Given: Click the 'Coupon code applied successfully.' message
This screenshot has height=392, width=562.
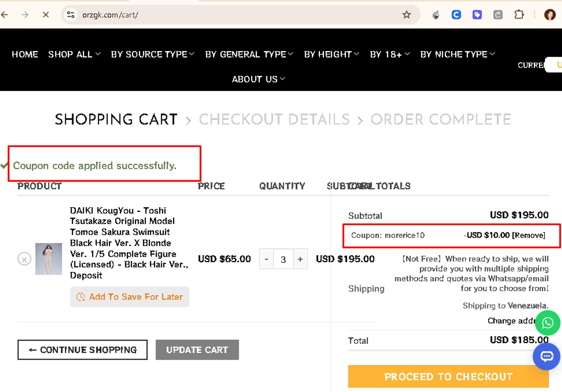Looking at the screenshot, I should pyautogui.click(x=94, y=166).
